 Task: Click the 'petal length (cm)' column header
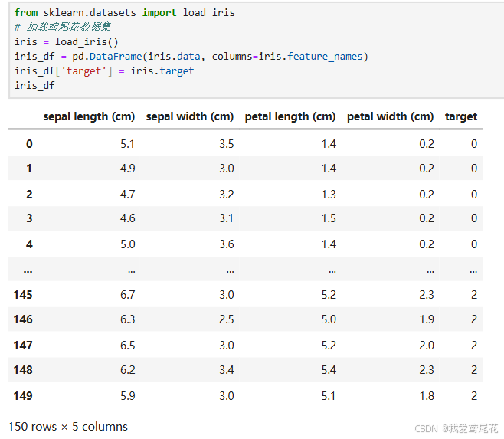[290, 116]
